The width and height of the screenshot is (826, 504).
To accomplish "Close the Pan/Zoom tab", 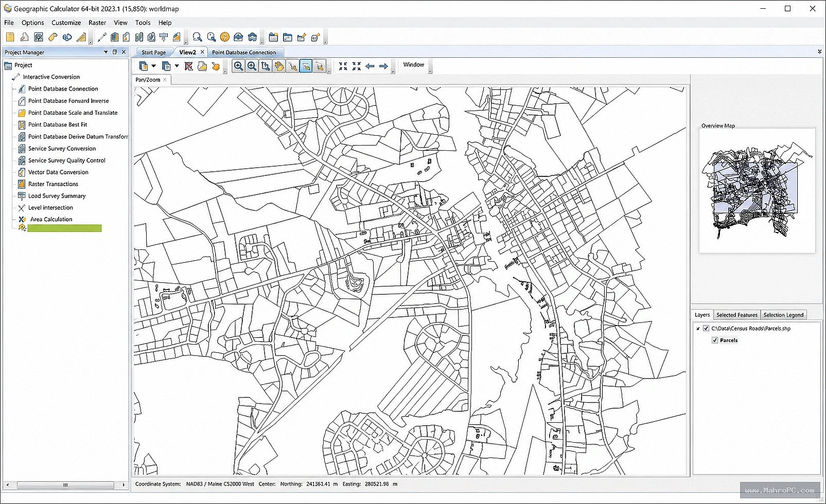I will click(x=165, y=80).
